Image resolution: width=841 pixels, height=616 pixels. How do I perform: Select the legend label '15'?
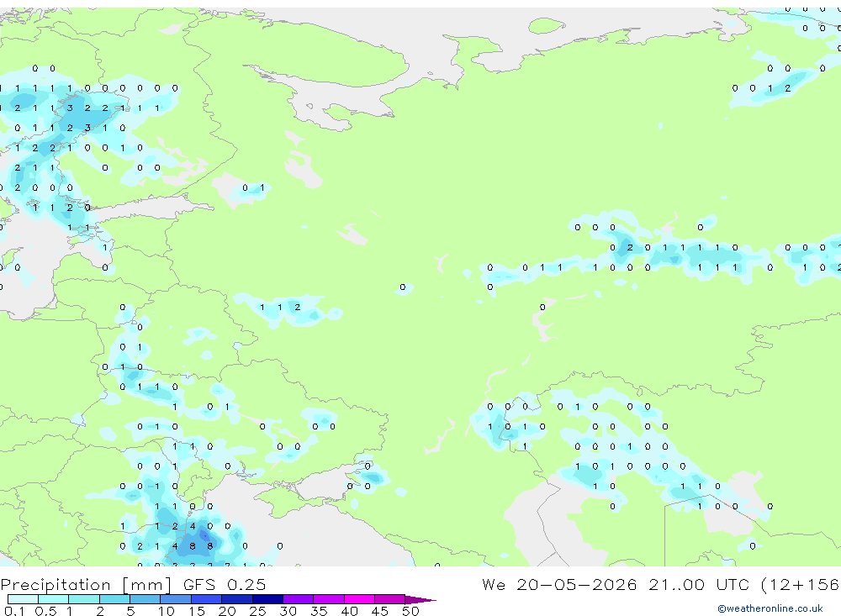tap(197, 611)
